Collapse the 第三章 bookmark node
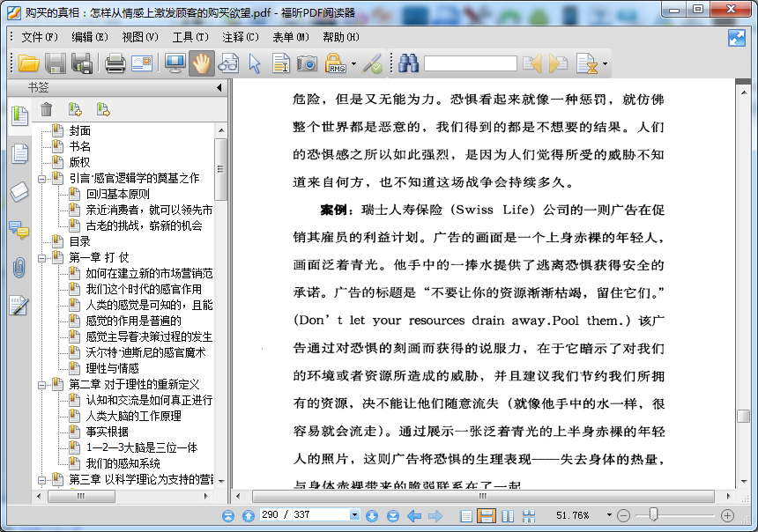Screen dimensions: 758x532 (42, 480)
